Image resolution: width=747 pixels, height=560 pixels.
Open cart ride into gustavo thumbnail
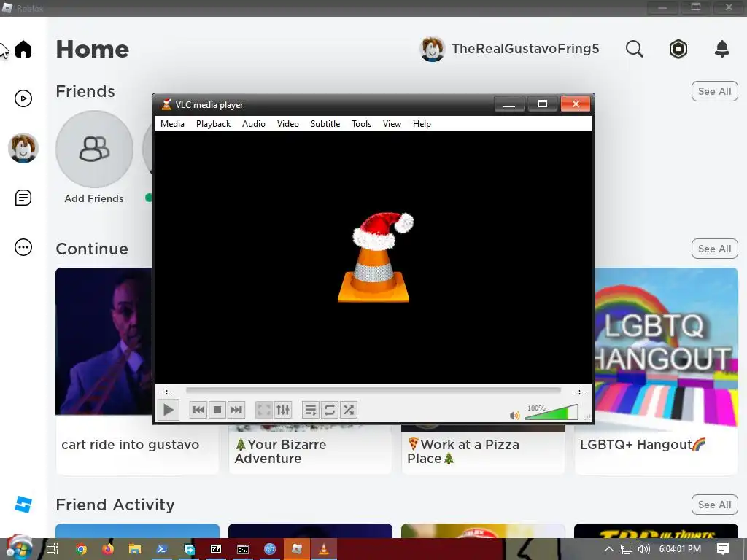104,341
